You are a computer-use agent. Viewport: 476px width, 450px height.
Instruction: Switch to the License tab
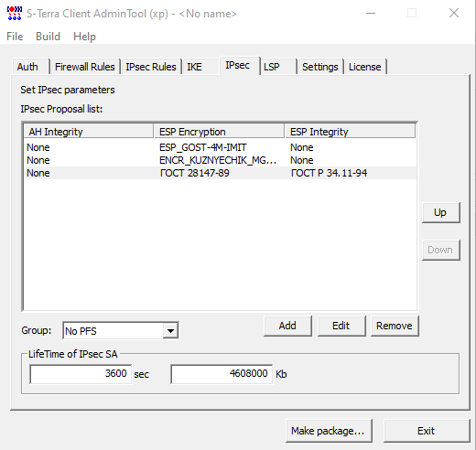(365, 67)
